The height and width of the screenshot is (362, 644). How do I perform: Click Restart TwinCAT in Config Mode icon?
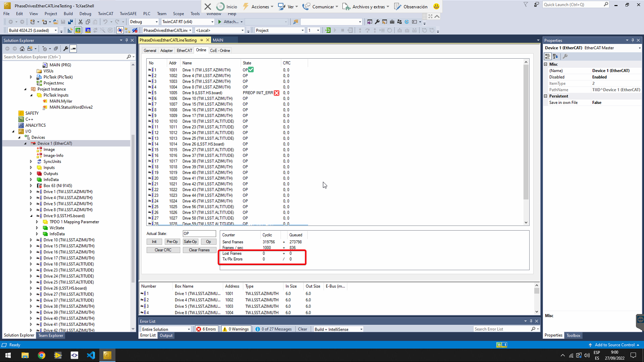pos(88,30)
